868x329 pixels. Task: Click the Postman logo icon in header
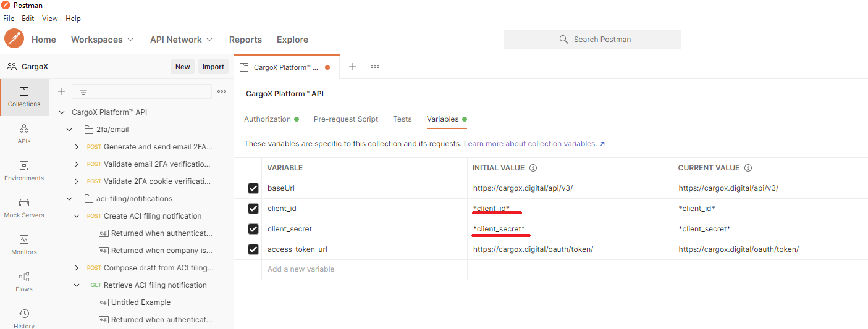pos(14,39)
